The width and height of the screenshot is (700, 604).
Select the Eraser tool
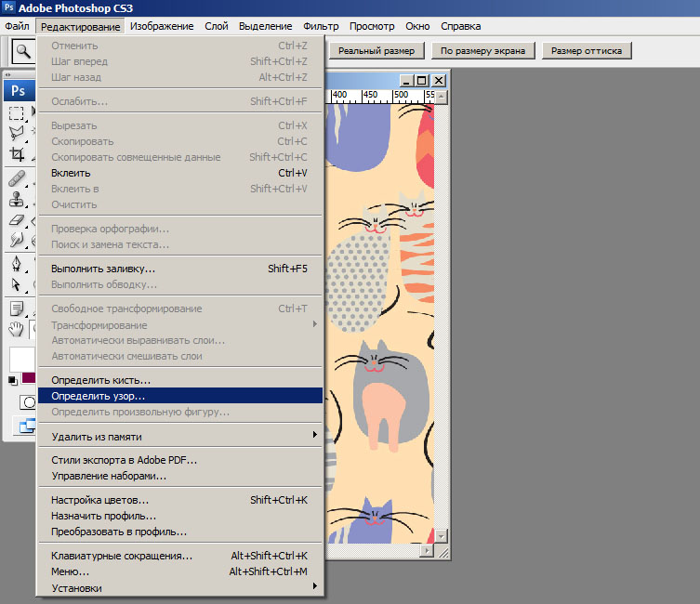[x=17, y=220]
